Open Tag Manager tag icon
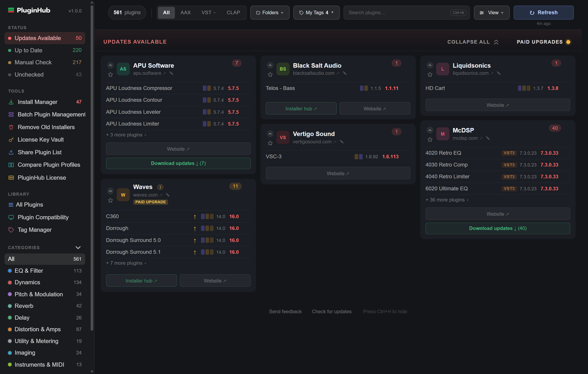Image resolution: width=588 pixels, height=374 pixels. click(11, 230)
